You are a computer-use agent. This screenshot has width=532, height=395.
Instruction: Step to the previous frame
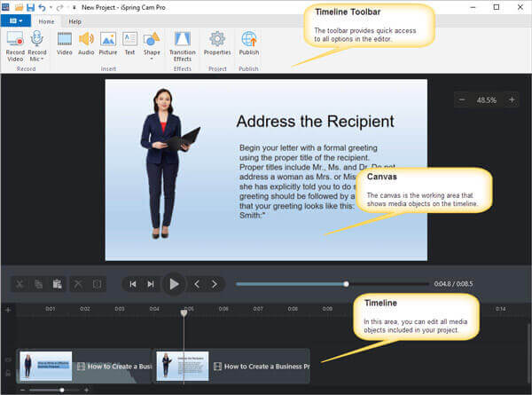197,284
